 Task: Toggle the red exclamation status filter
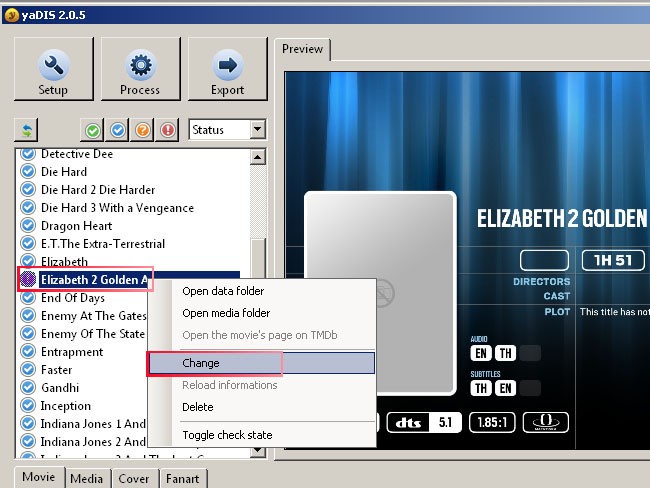(167, 130)
